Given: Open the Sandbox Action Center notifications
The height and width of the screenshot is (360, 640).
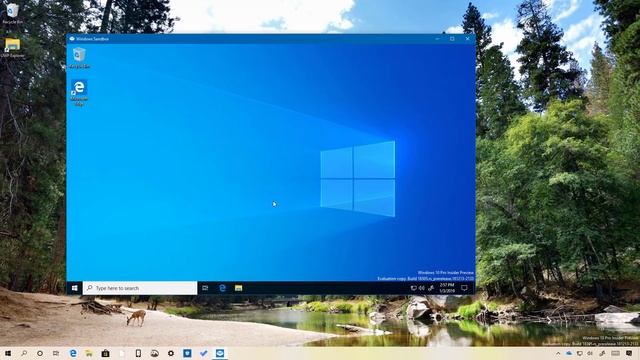Looking at the screenshot, I should tap(464, 288).
